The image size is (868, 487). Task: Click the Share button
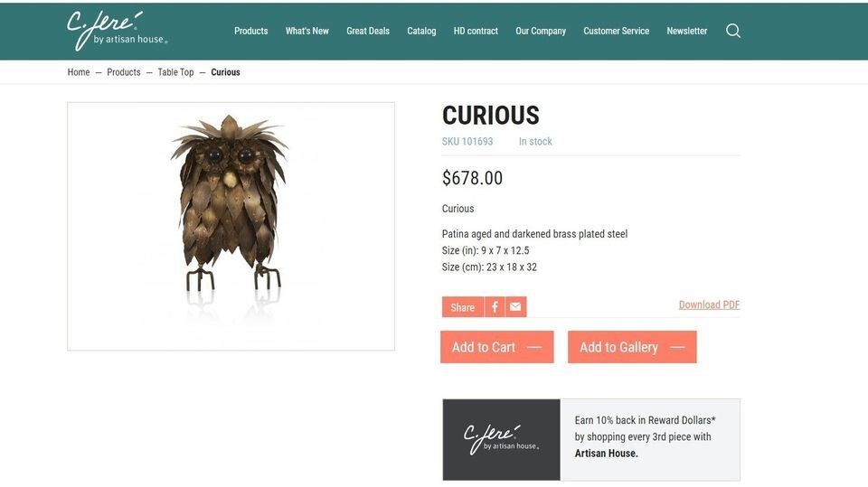[463, 307]
